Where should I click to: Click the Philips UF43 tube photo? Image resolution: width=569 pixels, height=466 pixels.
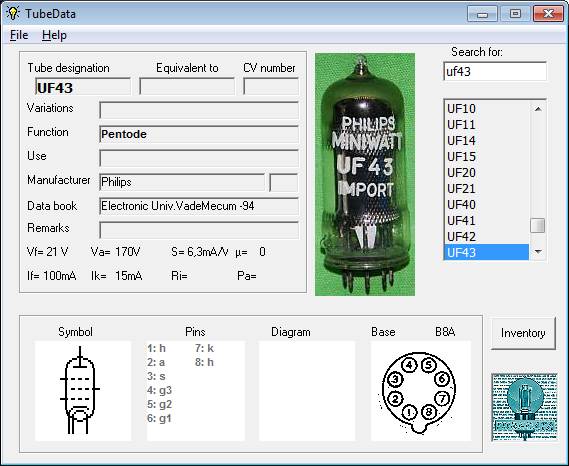click(365, 175)
